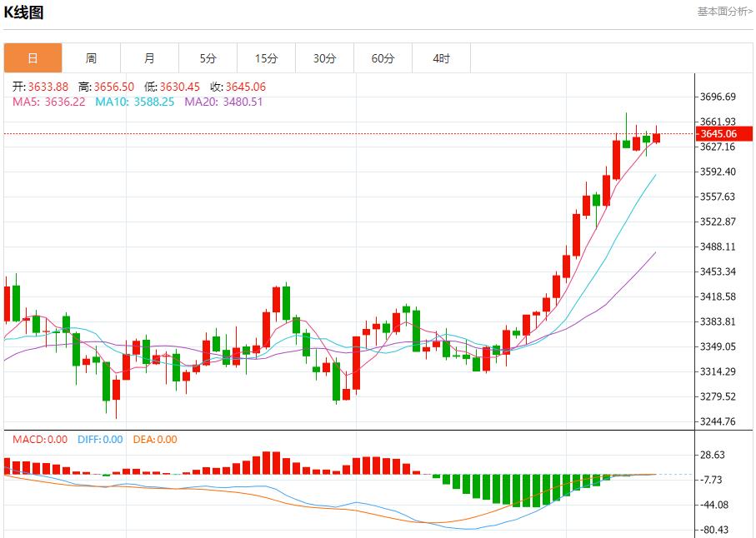Select the DIFF indicator label
This screenshot has height=538, width=756.
pyautogui.click(x=99, y=440)
